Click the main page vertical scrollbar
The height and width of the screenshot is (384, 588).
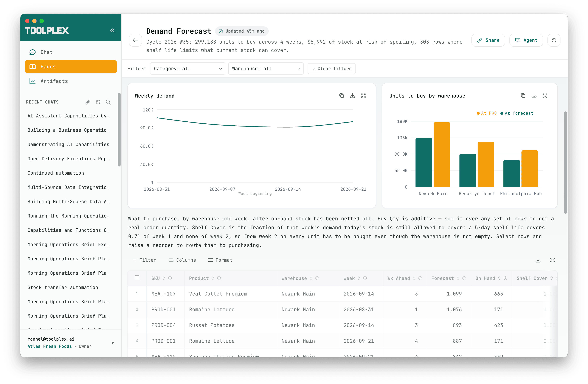[565, 162]
